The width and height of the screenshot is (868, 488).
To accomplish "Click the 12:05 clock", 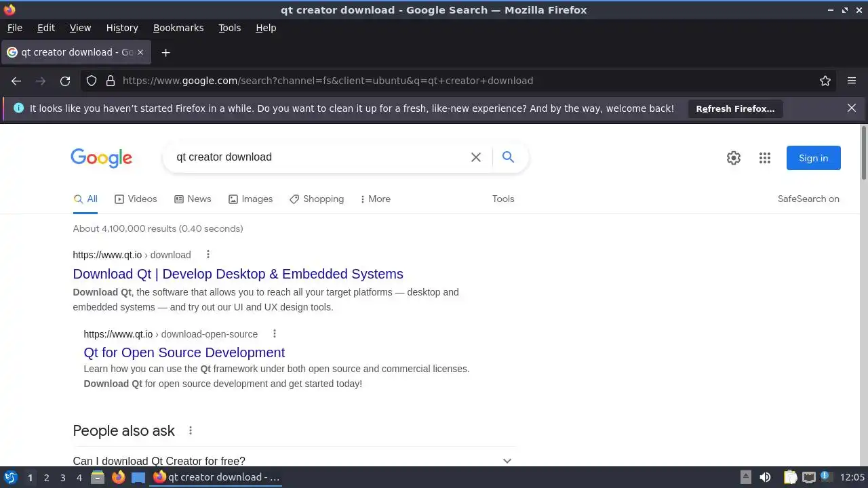I will pos(852,477).
